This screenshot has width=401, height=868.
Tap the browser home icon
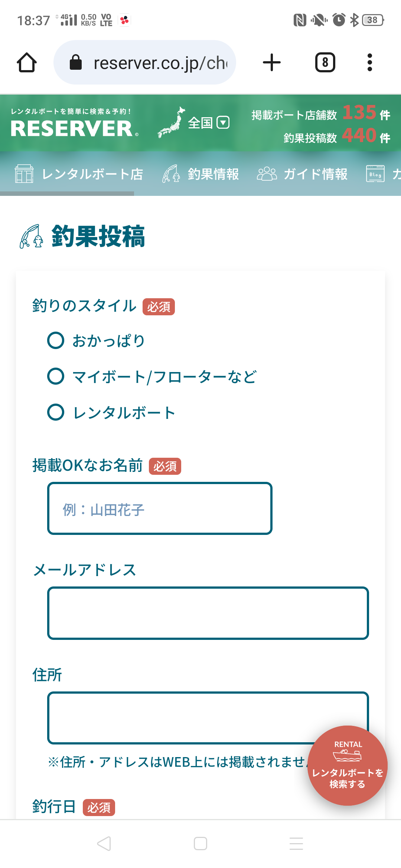[27, 62]
